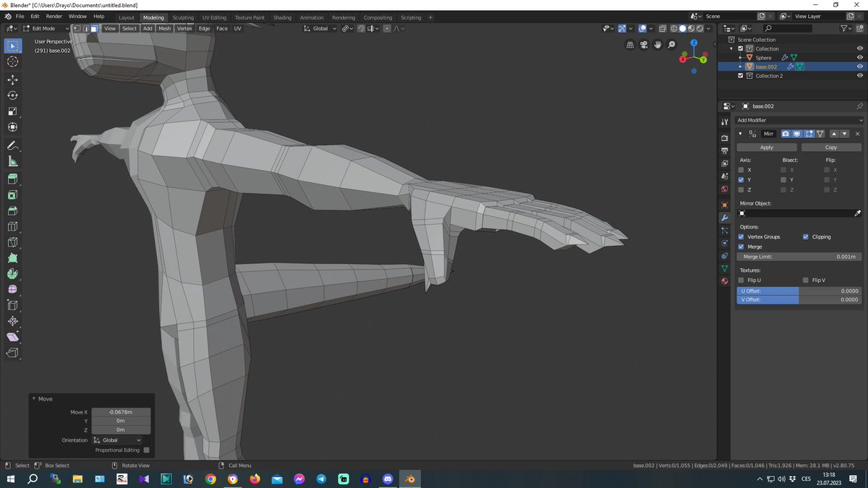
Task: Switch to vertex select mode
Action: (x=77, y=28)
